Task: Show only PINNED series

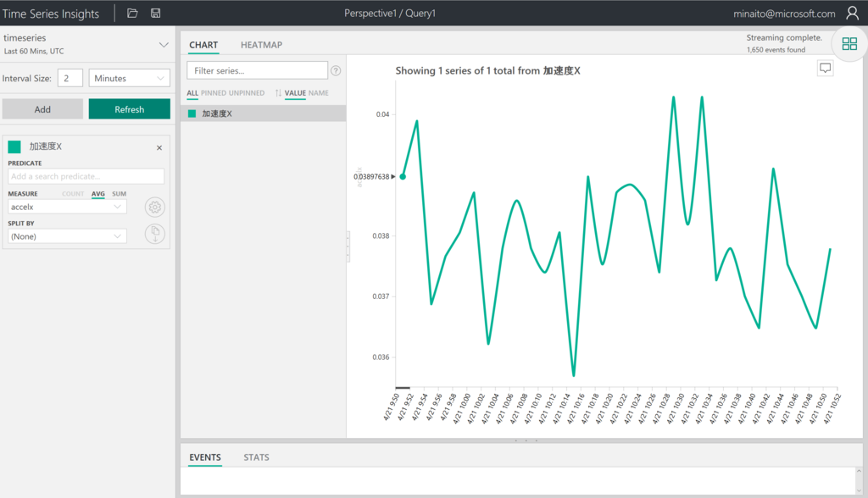Action: [x=213, y=93]
